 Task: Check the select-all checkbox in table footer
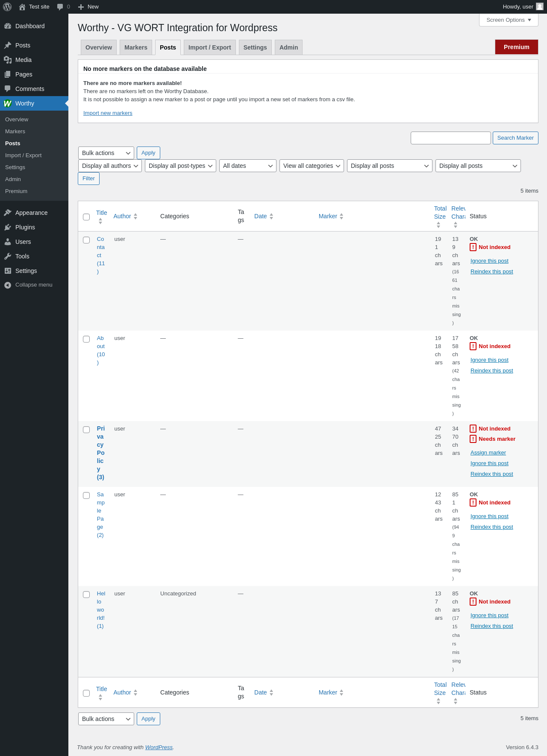pyautogui.click(x=86, y=693)
